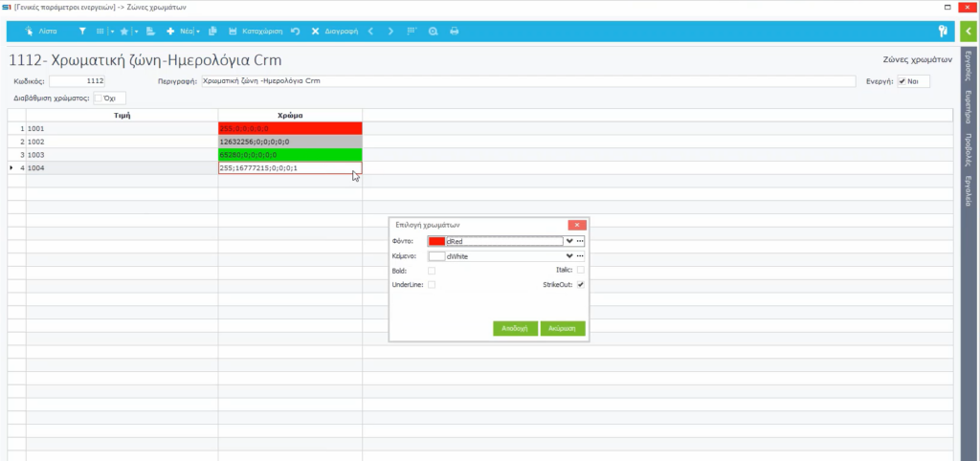Open the Εργασίες side tab
980x461 pixels.
(969, 66)
